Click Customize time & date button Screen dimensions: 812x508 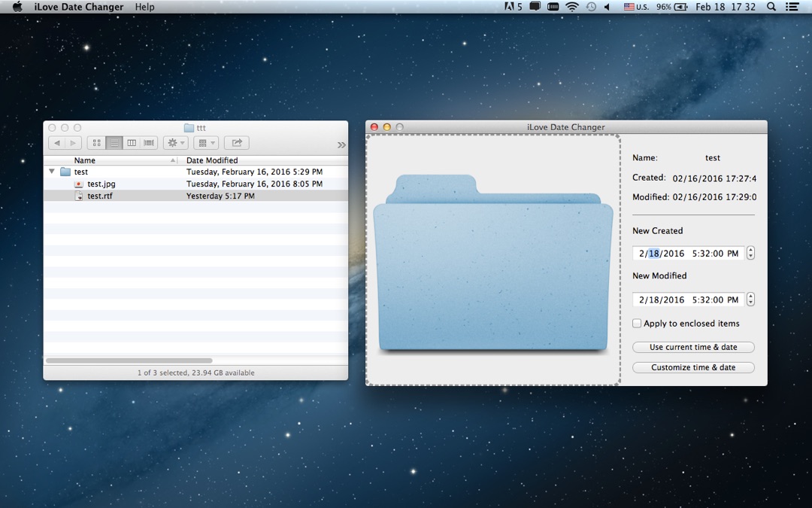pyautogui.click(x=693, y=367)
